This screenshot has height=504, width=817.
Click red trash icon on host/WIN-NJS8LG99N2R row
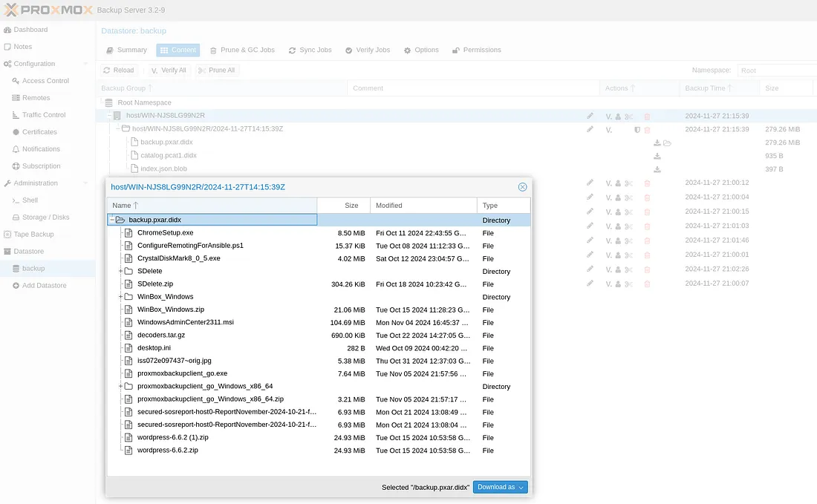click(647, 117)
